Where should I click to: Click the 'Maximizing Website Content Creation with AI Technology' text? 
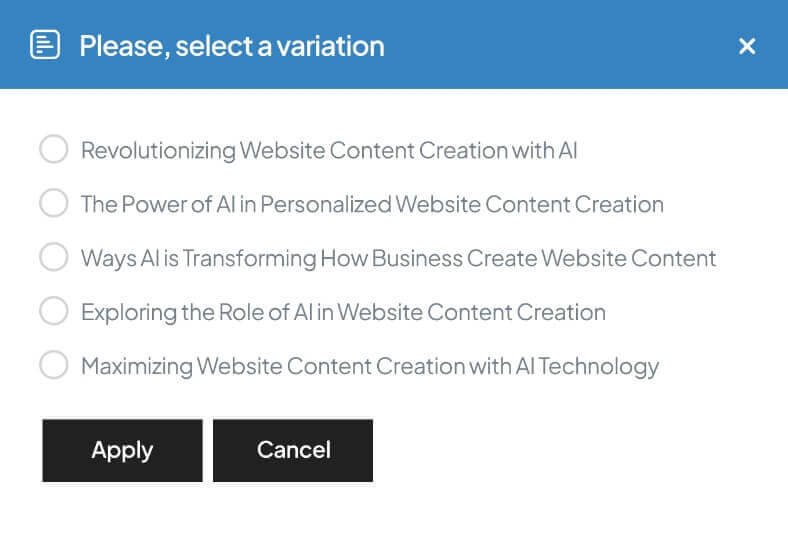point(370,366)
